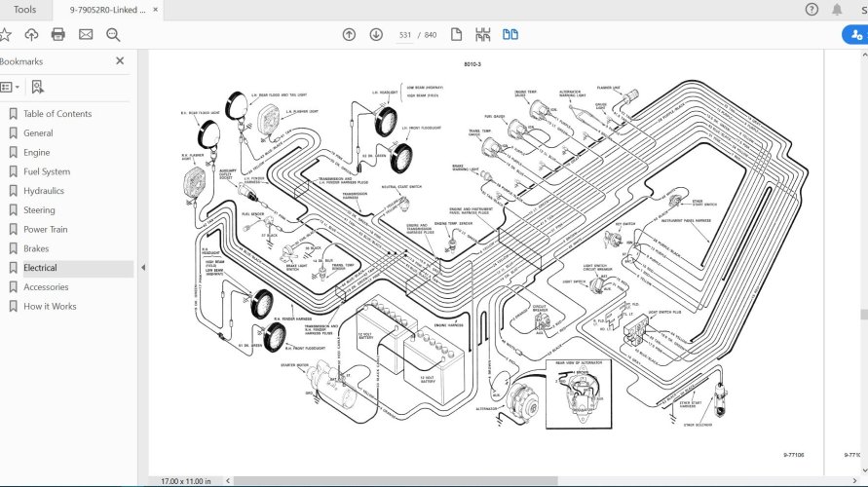
Task: Go to previous page arrow
Action: point(349,35)
